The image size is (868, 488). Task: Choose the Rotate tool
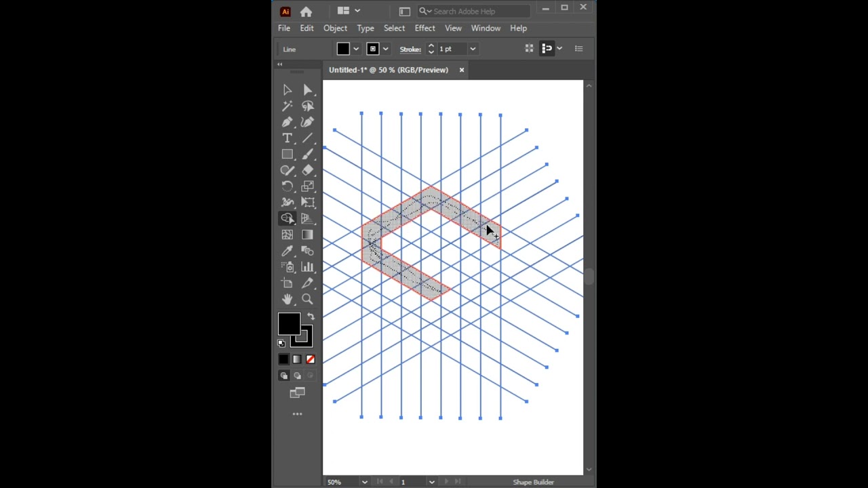point(288,186)
